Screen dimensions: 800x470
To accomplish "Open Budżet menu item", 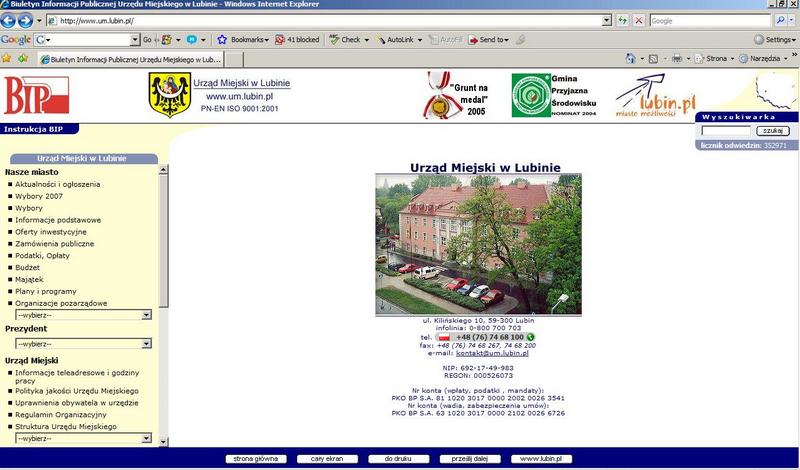I will coord(28,267).
